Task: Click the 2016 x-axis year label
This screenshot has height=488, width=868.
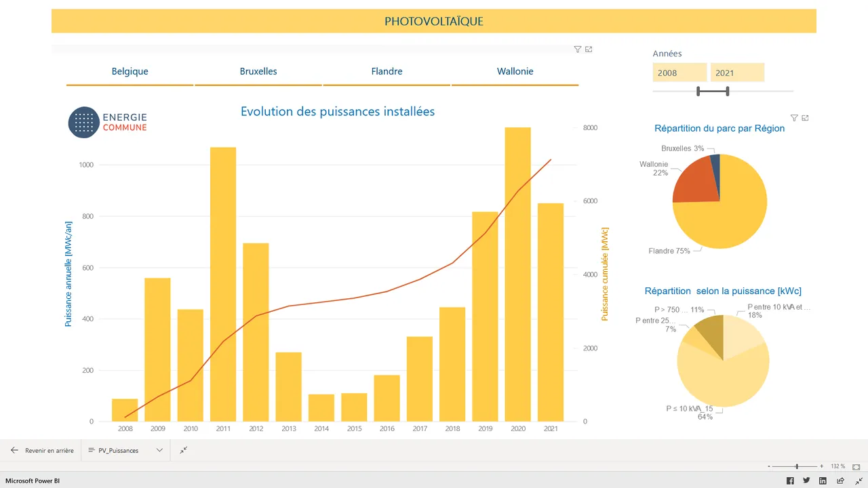Action: (387, 429)
